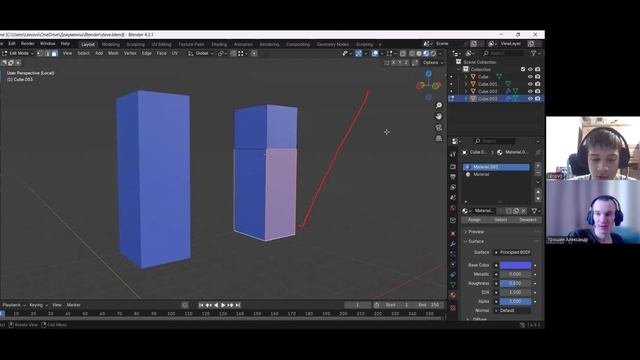The width and height of the screenshot is (640, 360).
Task: Click Principled BSDF surface shader button
Action: point(512,253)
